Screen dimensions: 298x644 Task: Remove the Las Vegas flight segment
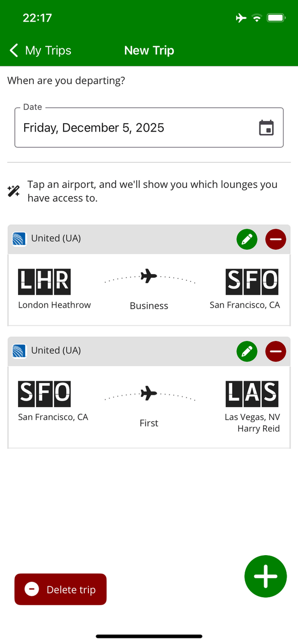[x=276, y=351]
